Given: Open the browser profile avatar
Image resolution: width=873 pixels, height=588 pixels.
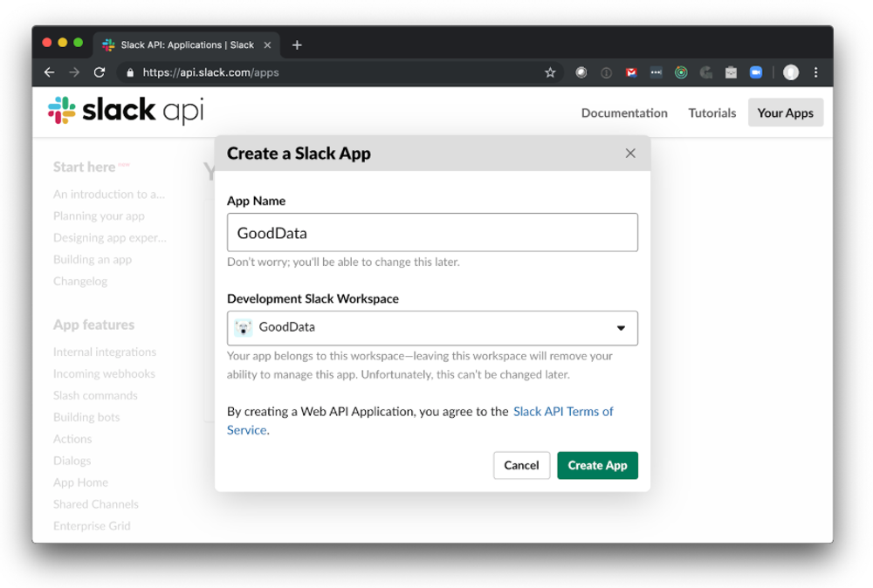Looking at the screenshot, I should [791, 72].
